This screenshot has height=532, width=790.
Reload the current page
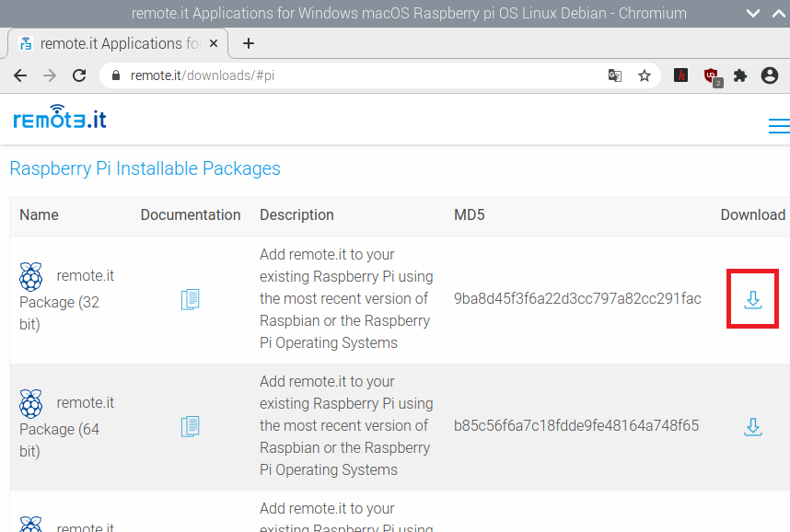point(79,75)
